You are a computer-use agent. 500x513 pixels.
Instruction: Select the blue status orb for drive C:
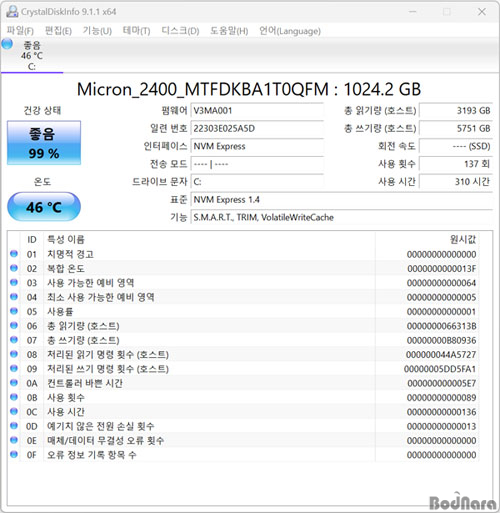tap(7, 44)
